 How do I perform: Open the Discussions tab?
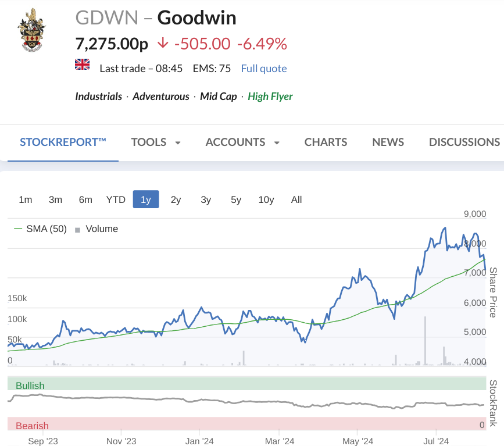[464, 142]
